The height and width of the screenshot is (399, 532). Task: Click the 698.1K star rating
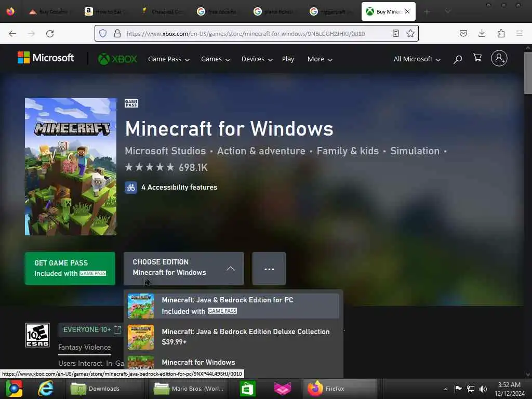click(166, 167)
